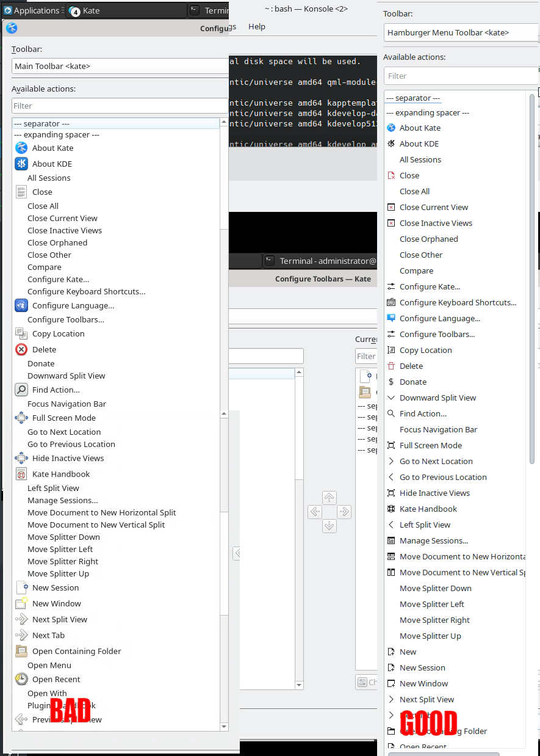The image size is (540, 756).
Task: Select Manage Sessions icon in Hamburger Menu list
Action: tap(391, 540)
